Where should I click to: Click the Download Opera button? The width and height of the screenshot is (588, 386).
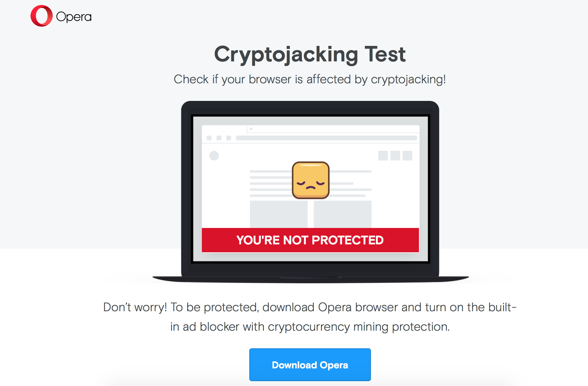[310, 364]
